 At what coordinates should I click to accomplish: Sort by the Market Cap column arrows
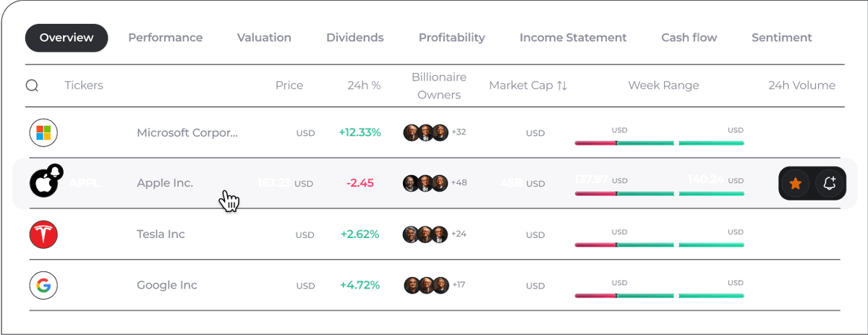[562, 86]
